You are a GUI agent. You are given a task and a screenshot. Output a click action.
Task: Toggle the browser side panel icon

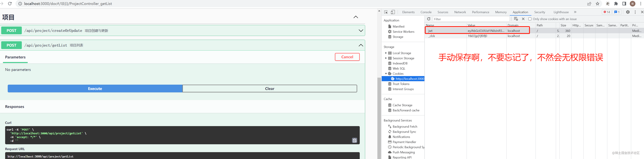click(624, 3)
